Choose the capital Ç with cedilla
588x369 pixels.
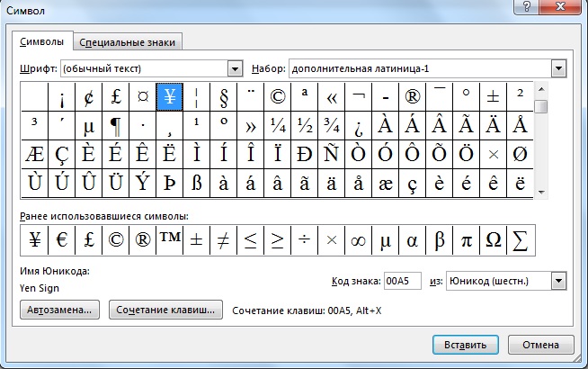pos(61,154)
